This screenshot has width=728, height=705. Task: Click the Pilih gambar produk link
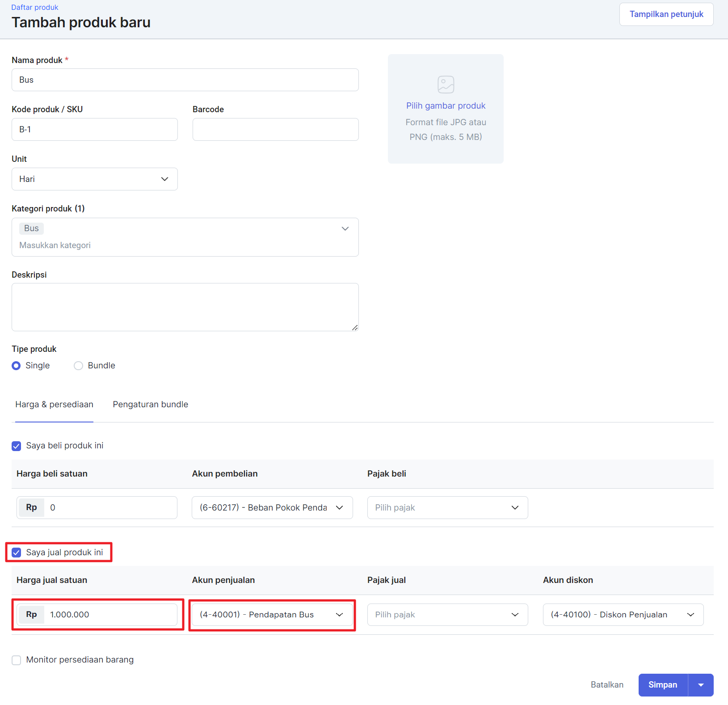coord(446,106)
